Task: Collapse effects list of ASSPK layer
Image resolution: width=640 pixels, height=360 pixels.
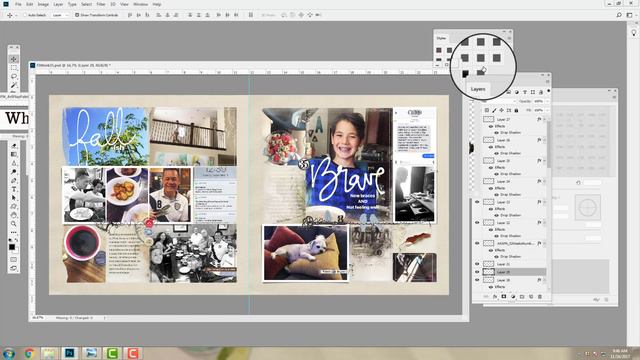Action: (544, 243)
